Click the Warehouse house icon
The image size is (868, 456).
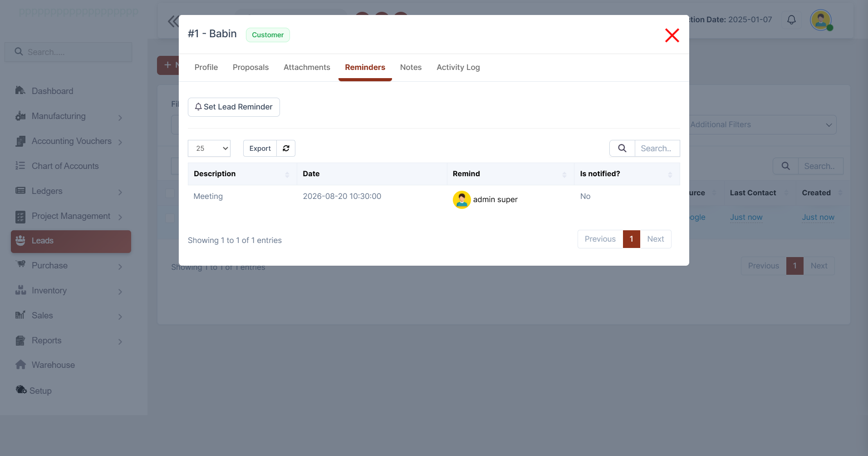[20, 365]
